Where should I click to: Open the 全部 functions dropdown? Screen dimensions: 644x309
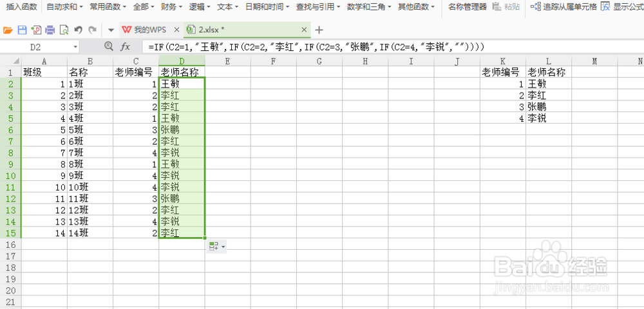(x=144, y=6)
